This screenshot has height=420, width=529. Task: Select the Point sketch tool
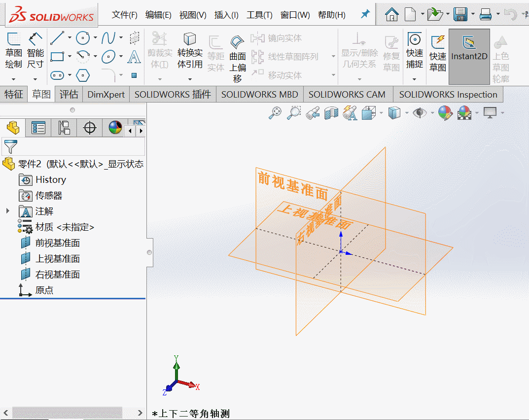(x=134, y=75)
